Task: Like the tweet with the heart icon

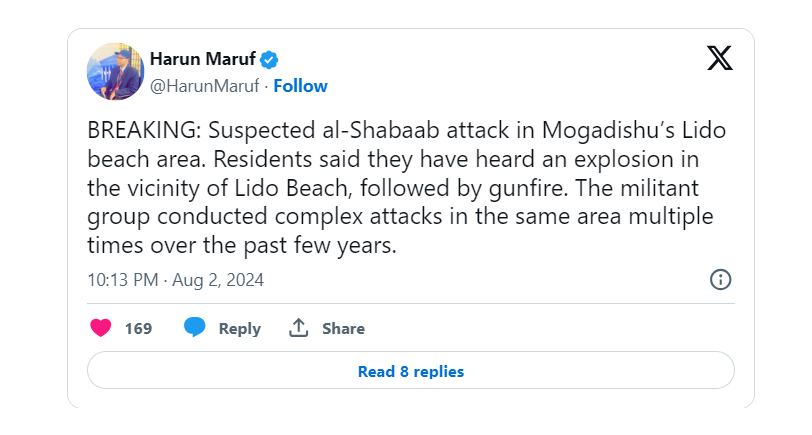Action: tap(101, 328)
